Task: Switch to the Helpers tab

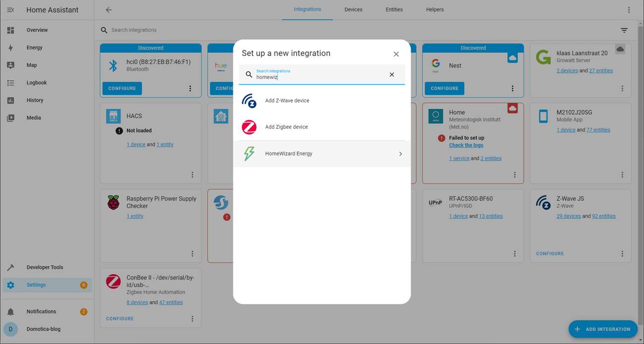Action: point(435,10)
